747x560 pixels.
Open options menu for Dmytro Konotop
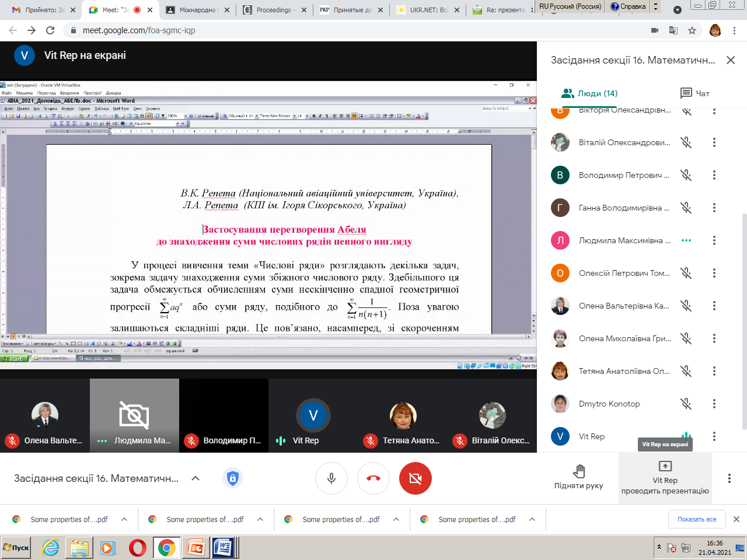tap(714, 404)
